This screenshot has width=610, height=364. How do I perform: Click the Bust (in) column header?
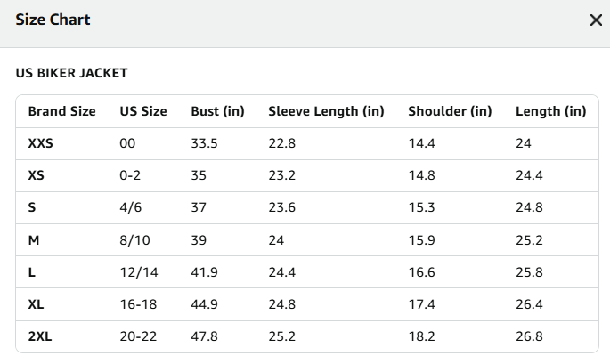[x=217, y=111]
